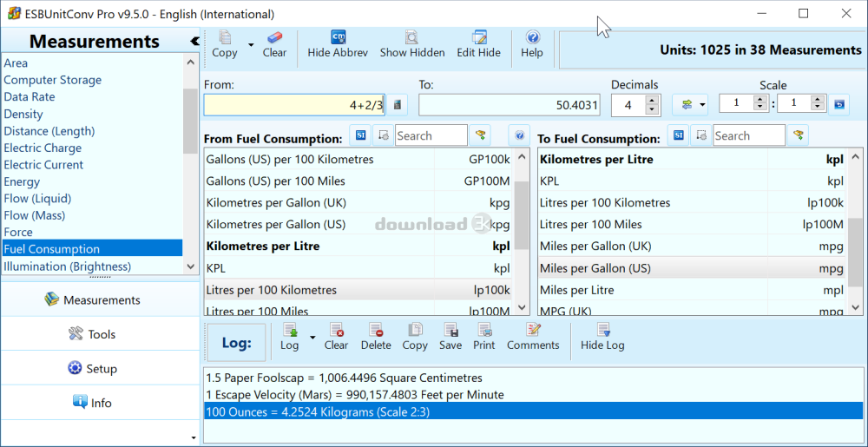This screenshot has height=447, width=868.
Task: Click the From Fuel Consumption search box
Action: tap(431, 135)
